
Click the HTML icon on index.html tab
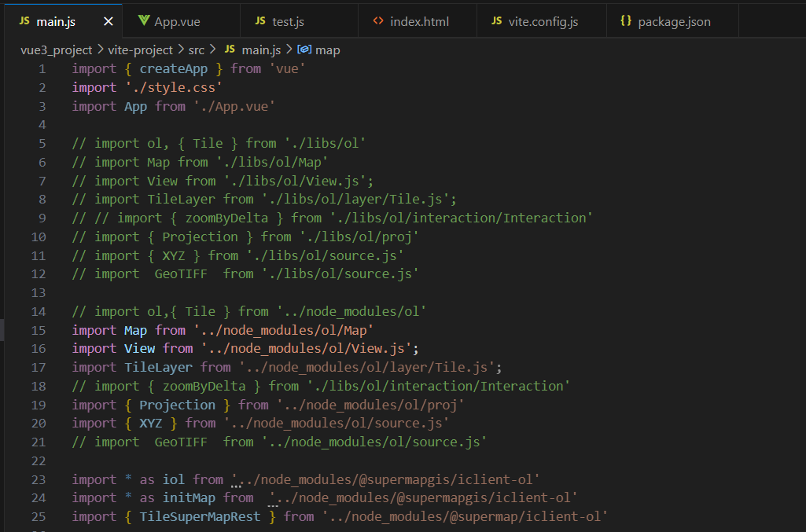pos(378,20)
